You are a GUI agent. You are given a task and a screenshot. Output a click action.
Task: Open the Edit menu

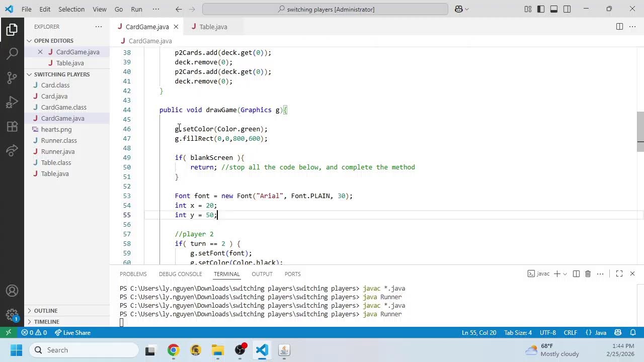[x=45, y=9]
